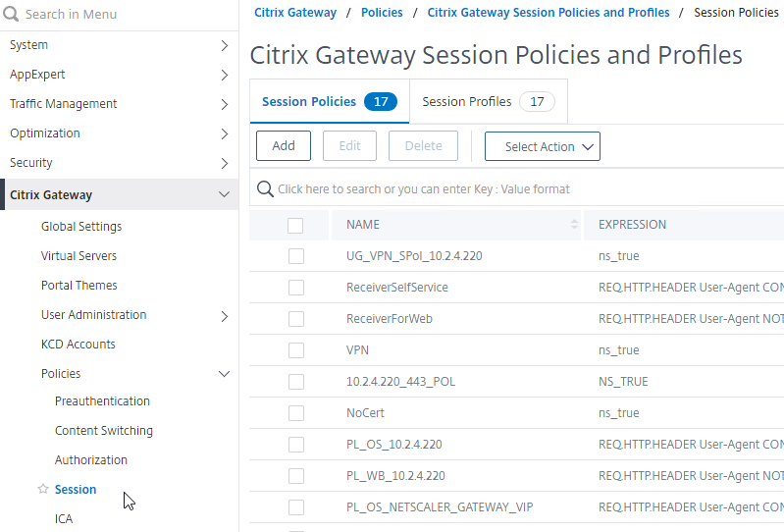Expand the User Administration chevron

tap(225, 316)
